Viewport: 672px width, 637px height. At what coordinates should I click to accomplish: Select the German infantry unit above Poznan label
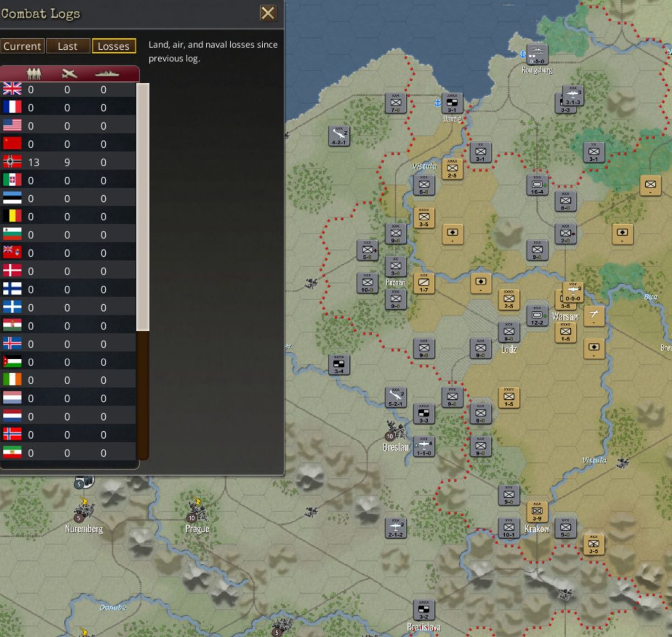(x=396, y=266)
